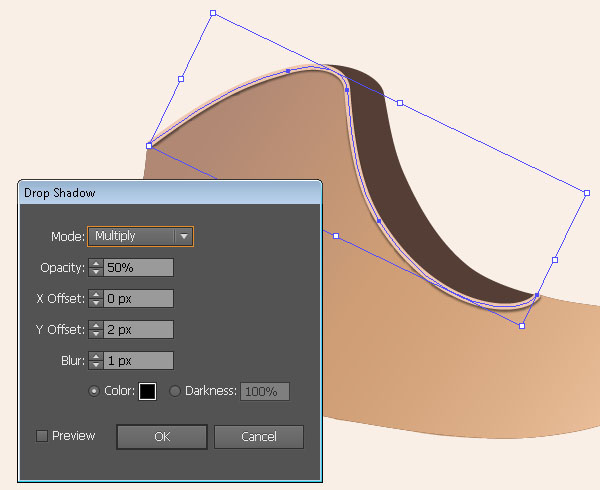The height and width of the screenshot is (490, 600).
Task: Click the Mode dropdown arrow
Action: coord(184,236)
